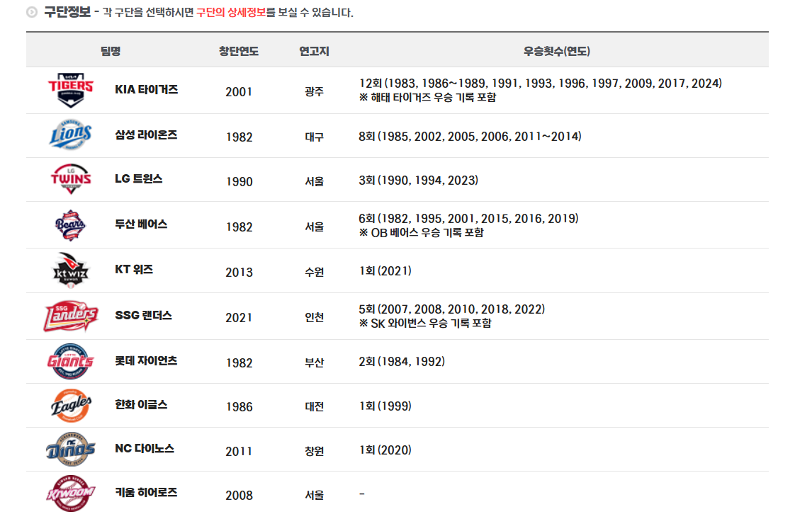The width and height of the screenshot is (812, 514).
Task: Click founding year 2001 in KIA row
Action: 239,91
